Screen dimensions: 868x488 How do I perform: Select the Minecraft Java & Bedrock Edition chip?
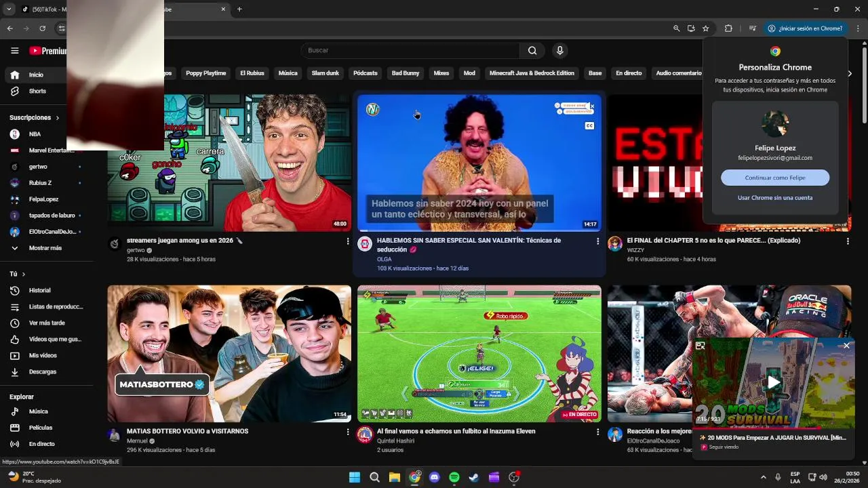pyautogui.click(x=532, y=73)
